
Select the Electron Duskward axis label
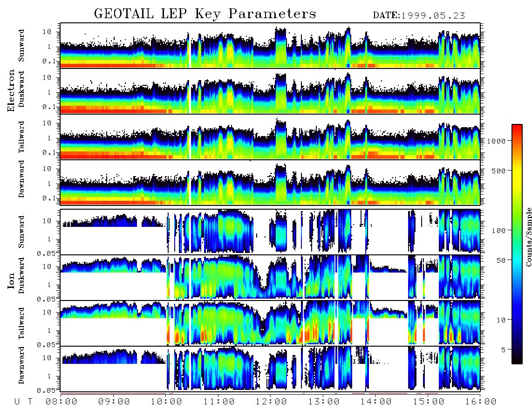pos(21,89)
